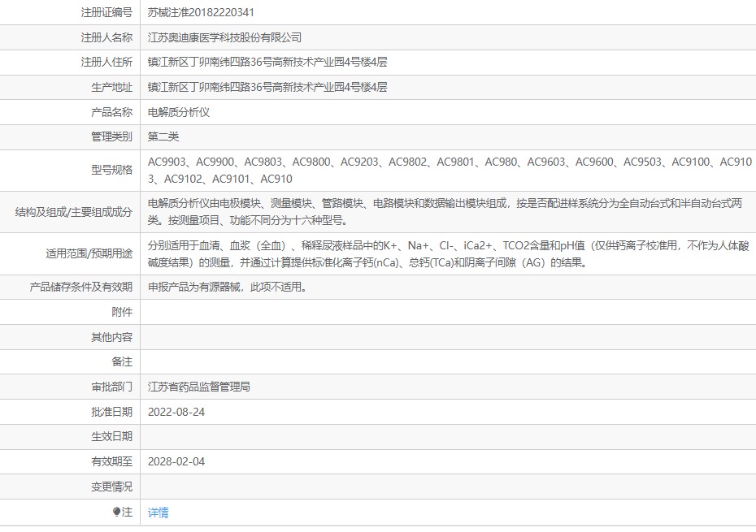
Task: Click the 附件 label
Action: pos(122,312)
